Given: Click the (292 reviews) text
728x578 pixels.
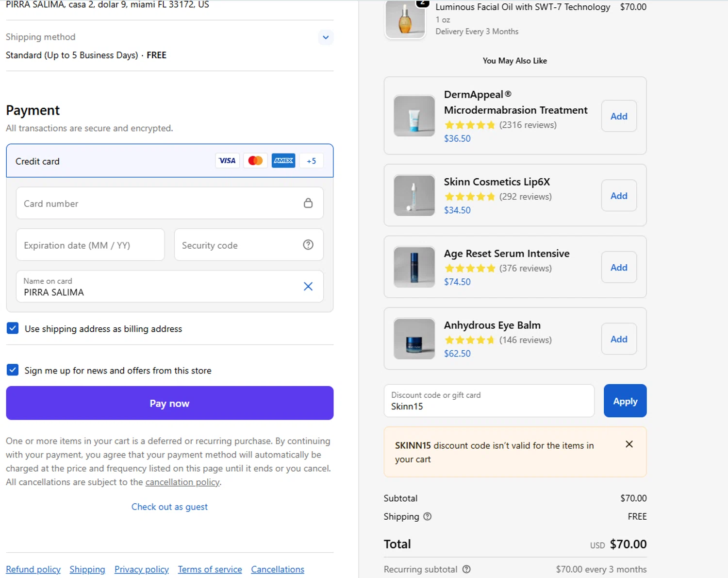Looking at the screenshot, I should pyautogui.click(x=526, y=197).
